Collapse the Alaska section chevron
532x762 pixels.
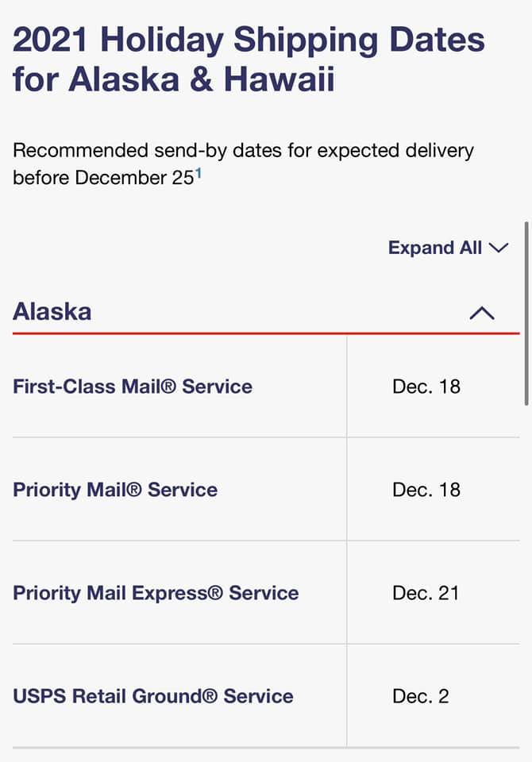coord(482,313)
